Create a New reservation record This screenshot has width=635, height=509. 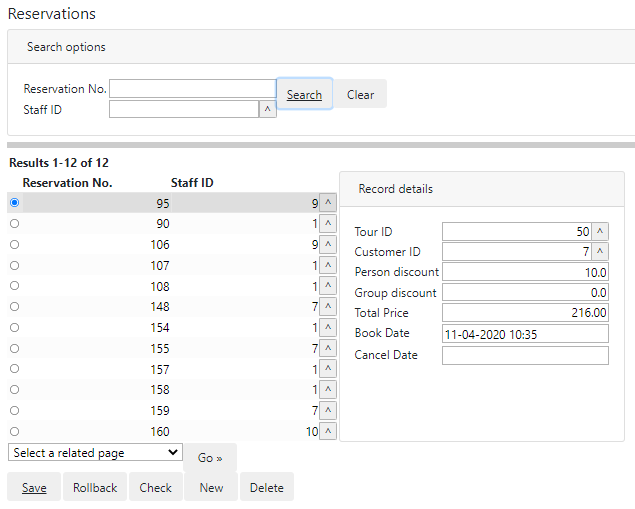tap(211, 487)
